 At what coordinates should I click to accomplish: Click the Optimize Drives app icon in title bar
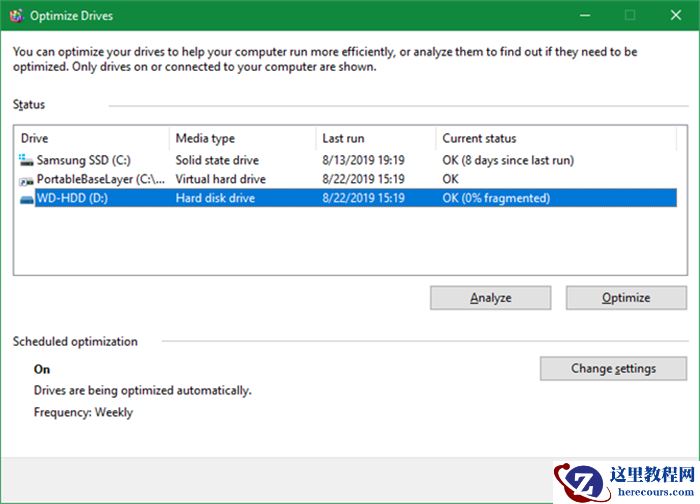(16, 16)
